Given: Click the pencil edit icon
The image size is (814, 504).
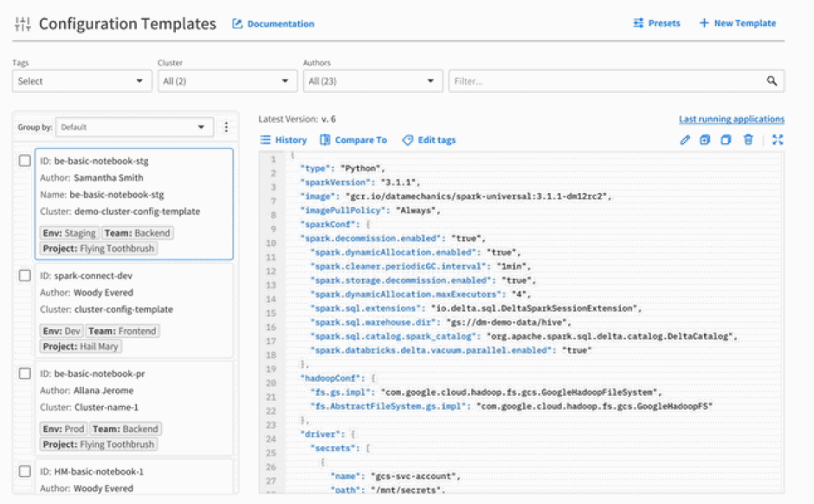Looking at the screenshot, I should tap(685, 139).
